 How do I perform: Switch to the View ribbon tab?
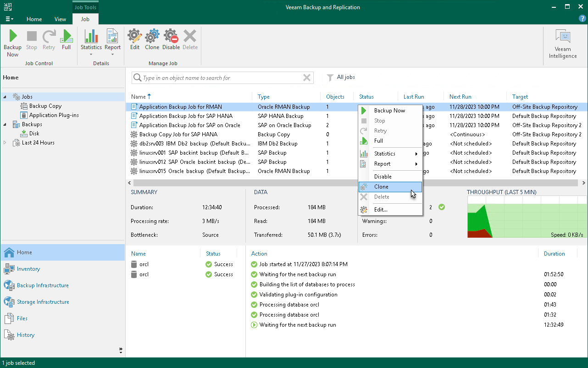[x=60, y=19]
